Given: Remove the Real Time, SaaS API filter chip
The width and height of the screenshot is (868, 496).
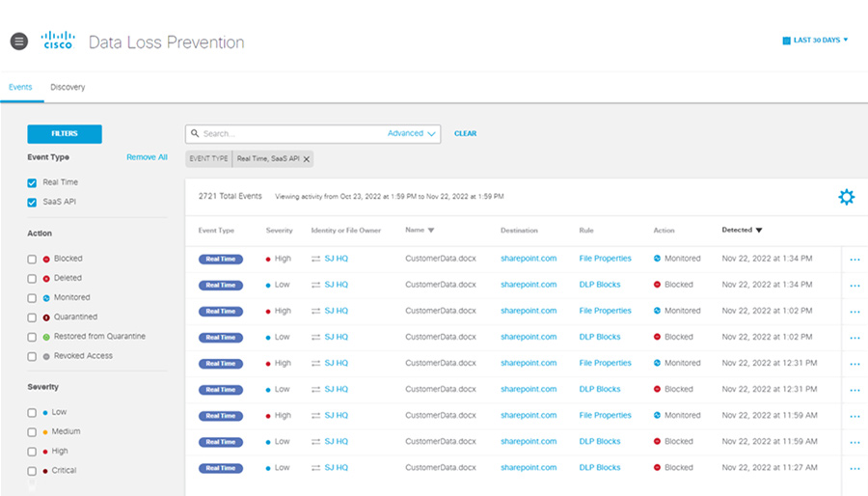Looking at the screenshot, I should [307, 159].
